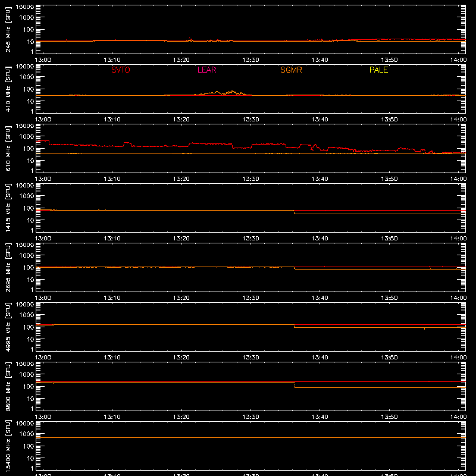
Task: Click the 2695 MHz [SFU] axis title
Action: point(8,267)
